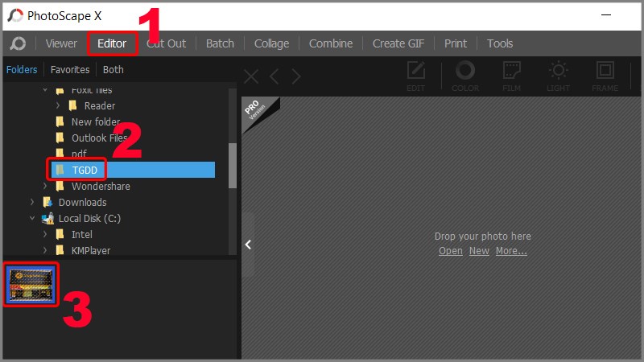This screenshot has height=362, width=644.
Task: Select the Folders view
Action: click(22, 70)
